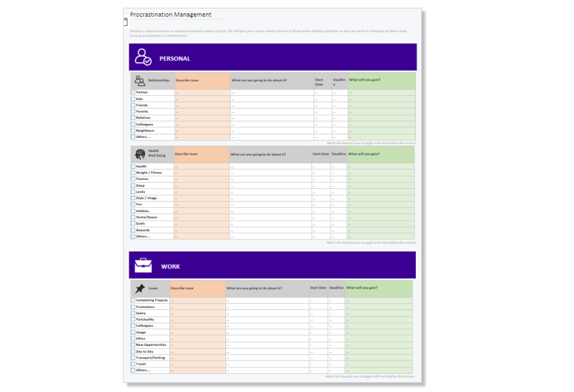Click the Relationships column header label
Screen dimensions: 574x392
(159, 80)
